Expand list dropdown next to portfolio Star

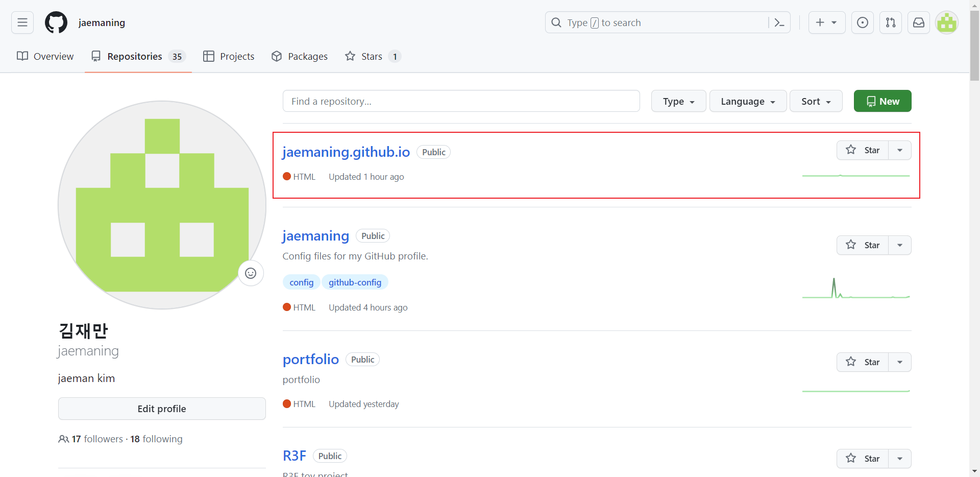point(900,362)
